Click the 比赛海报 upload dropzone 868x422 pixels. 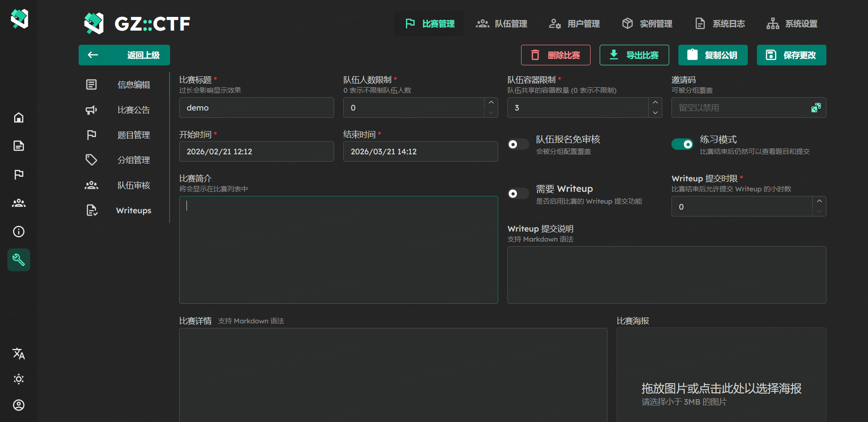[721, 375]
